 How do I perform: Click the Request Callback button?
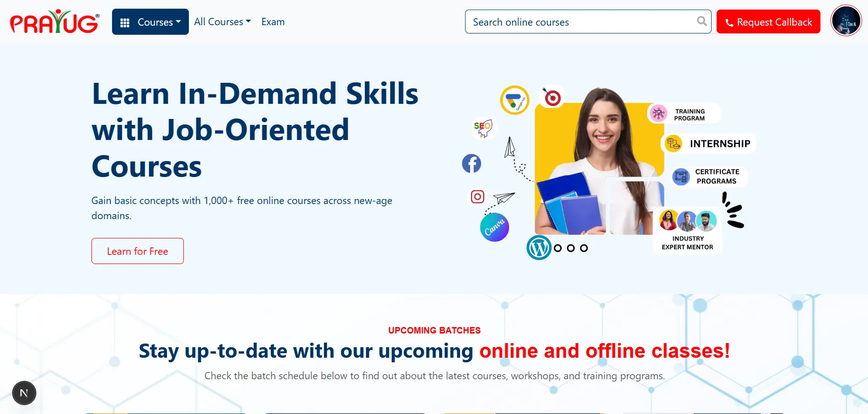[x=768, y=22]
